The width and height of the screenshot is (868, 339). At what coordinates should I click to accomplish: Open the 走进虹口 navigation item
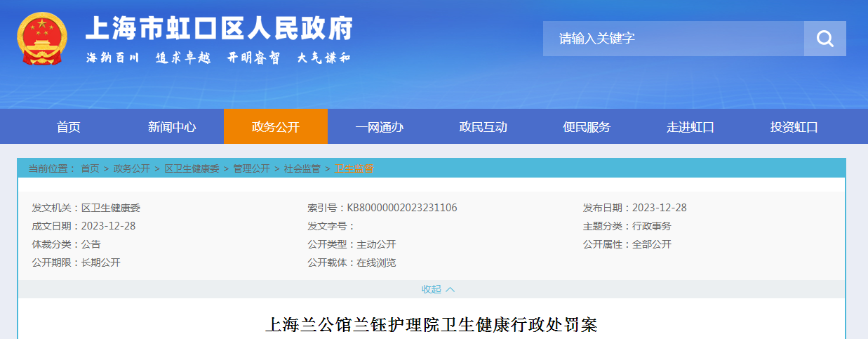(x=690, y=127)
